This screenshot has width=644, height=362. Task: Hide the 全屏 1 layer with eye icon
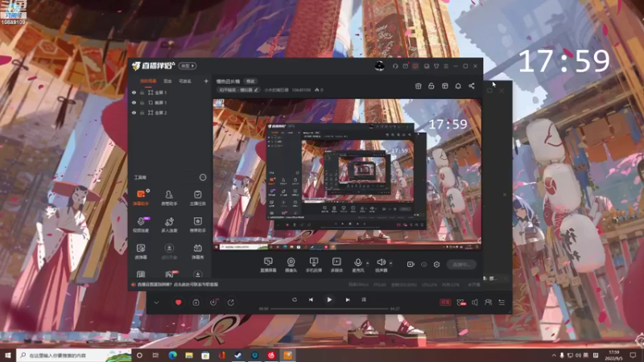134,93
